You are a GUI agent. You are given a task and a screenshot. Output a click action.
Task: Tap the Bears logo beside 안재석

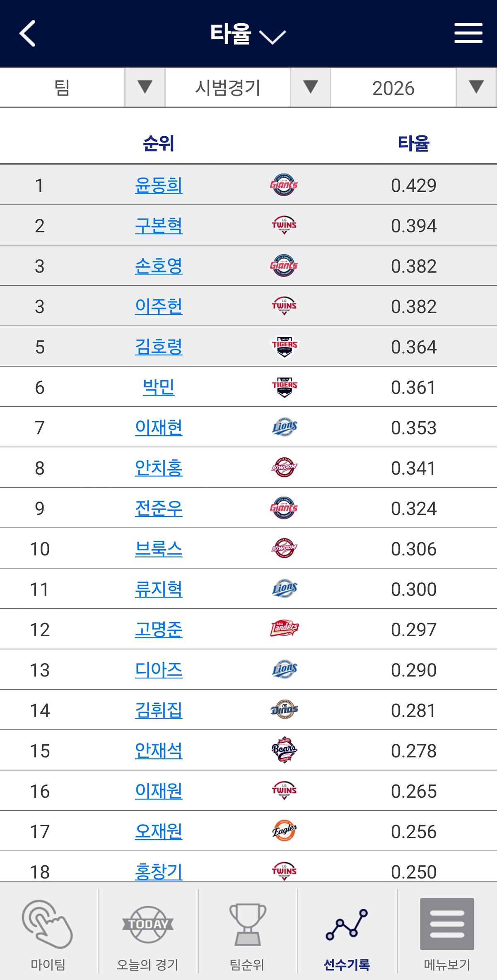click(284, 750)
